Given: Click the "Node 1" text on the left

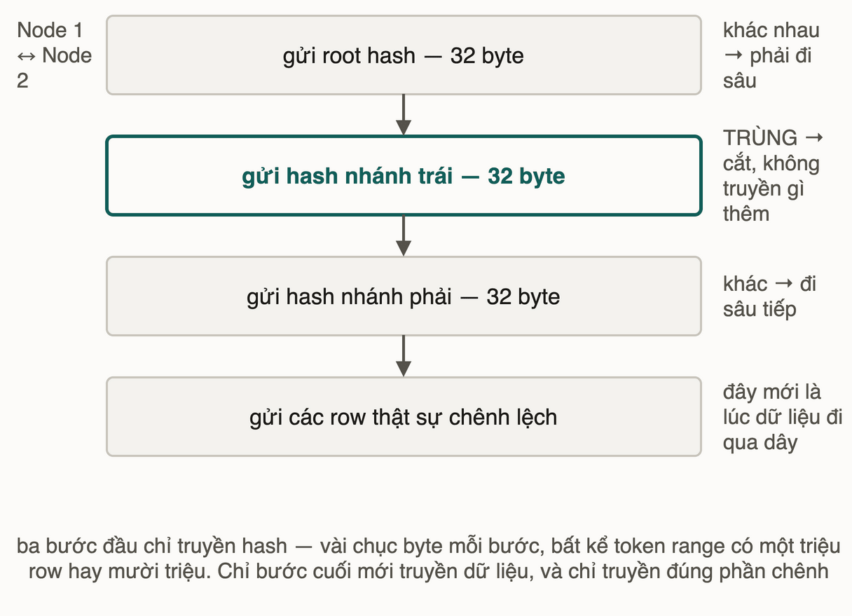Looking at the screenshot, I should [50, 30].
